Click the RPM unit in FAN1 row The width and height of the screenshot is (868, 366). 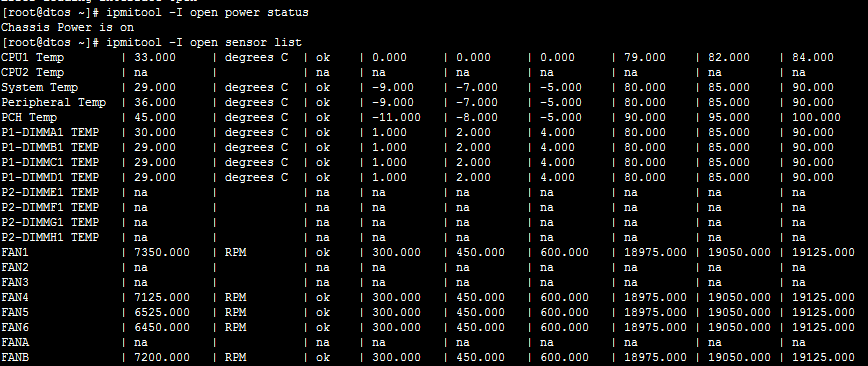click(x=235, y=252)
